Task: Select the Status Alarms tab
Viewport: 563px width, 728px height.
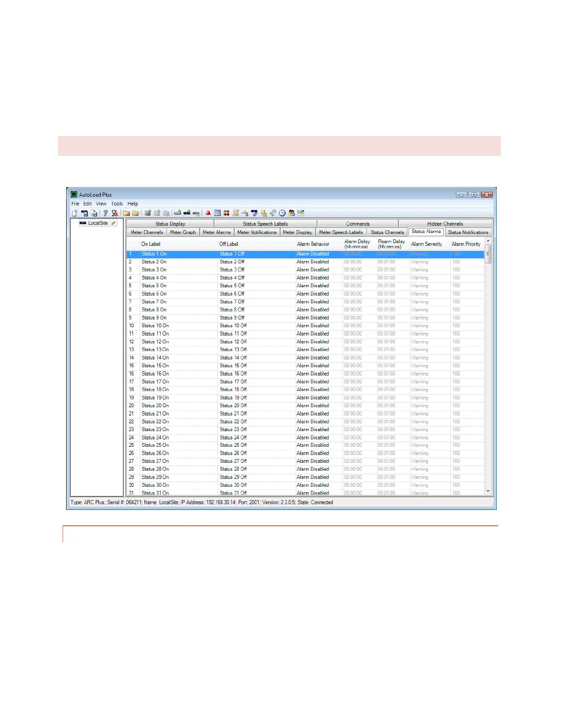Action: 426,232
